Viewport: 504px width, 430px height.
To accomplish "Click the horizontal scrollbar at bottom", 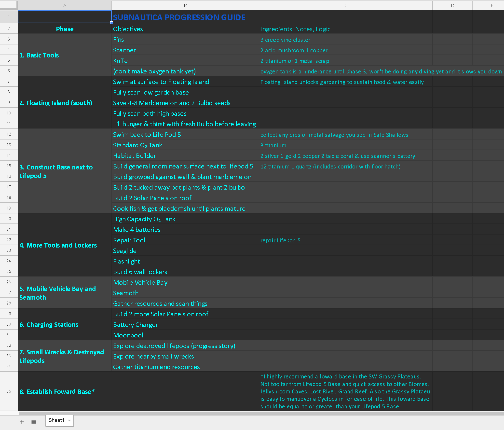I will (260, 413).
